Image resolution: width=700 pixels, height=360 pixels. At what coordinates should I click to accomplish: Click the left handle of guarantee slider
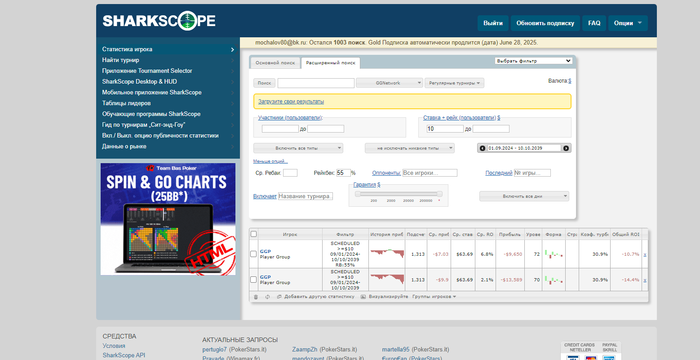pyautogui.click(x=358, y=194)
